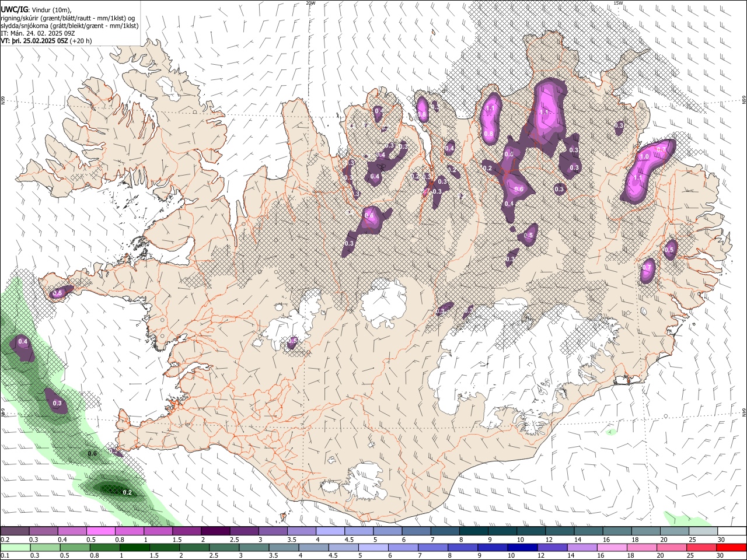Pick the pale grey 25 swatch, upper legend row

[x=703, y=531]
